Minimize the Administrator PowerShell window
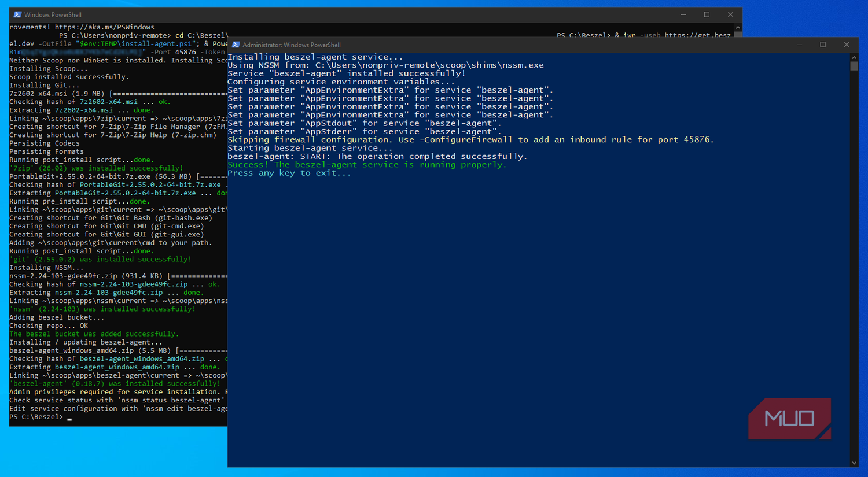868x477 pixels. [799, 45]
